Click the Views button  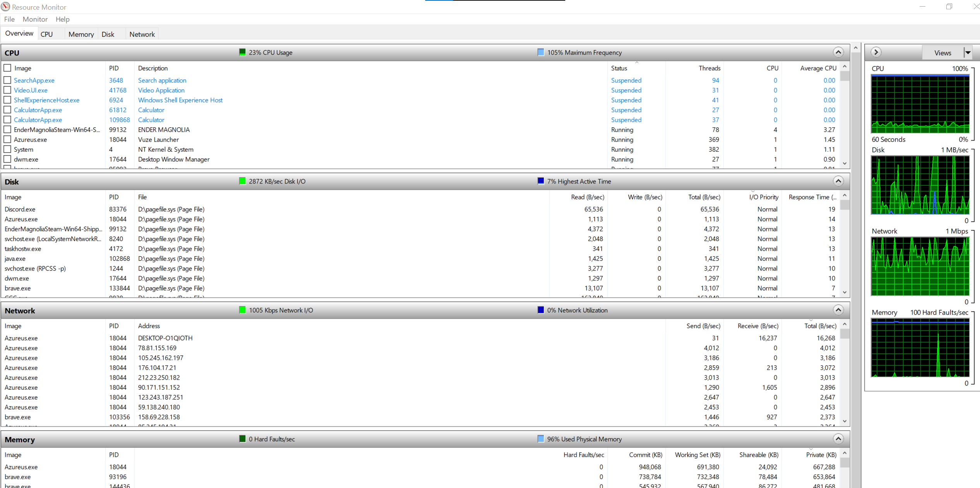pyautogui.click(x=942, y=53)
